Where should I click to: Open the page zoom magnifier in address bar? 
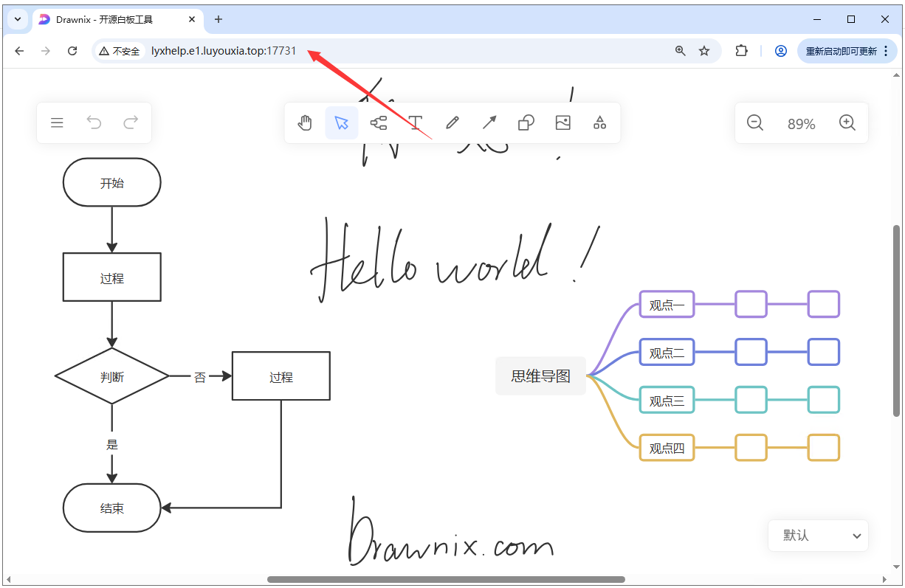coord(681,51)
